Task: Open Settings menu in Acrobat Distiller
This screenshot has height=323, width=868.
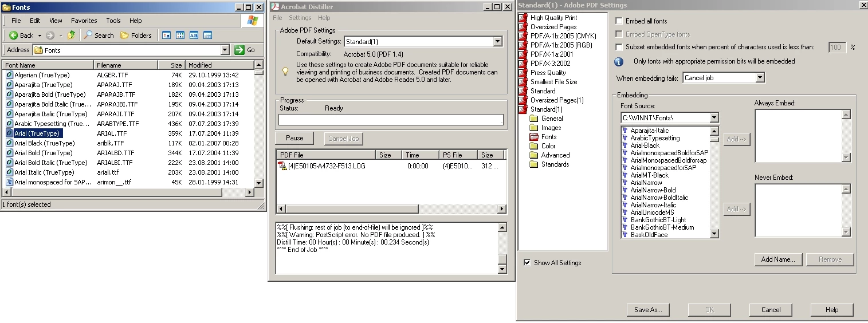Action: click(300, 18)
